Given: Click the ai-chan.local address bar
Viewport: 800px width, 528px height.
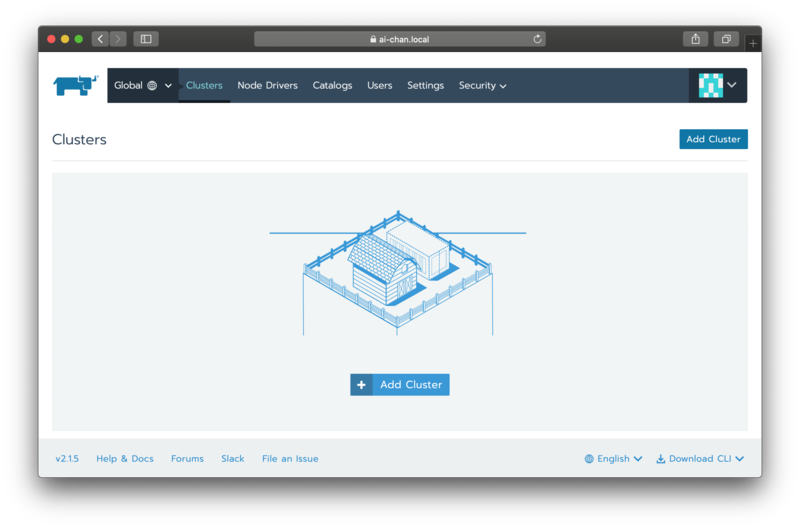Looking at the screenshot, I should pos(400,39).
